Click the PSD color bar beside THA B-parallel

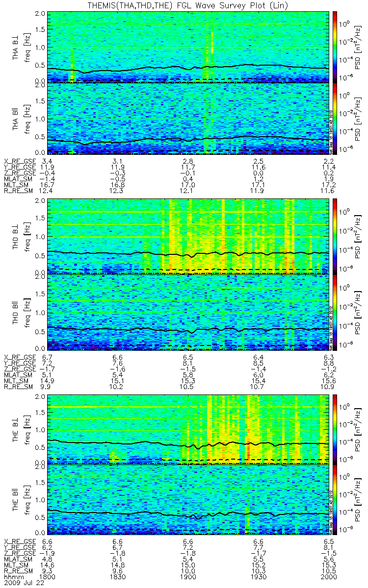tap(336, 118)
